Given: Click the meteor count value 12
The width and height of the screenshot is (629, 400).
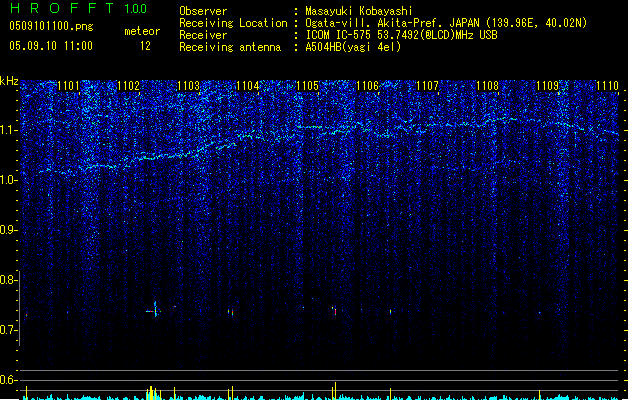Looking at the screenshot, I should [x=145, y=46].
